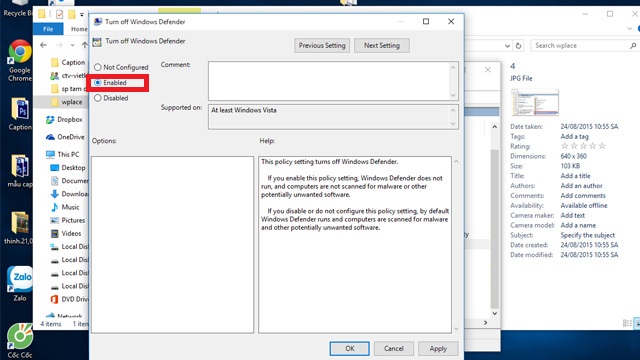Screen dimensions: 640x360
Task: Click Add comments field
Action: coord(583,196)
